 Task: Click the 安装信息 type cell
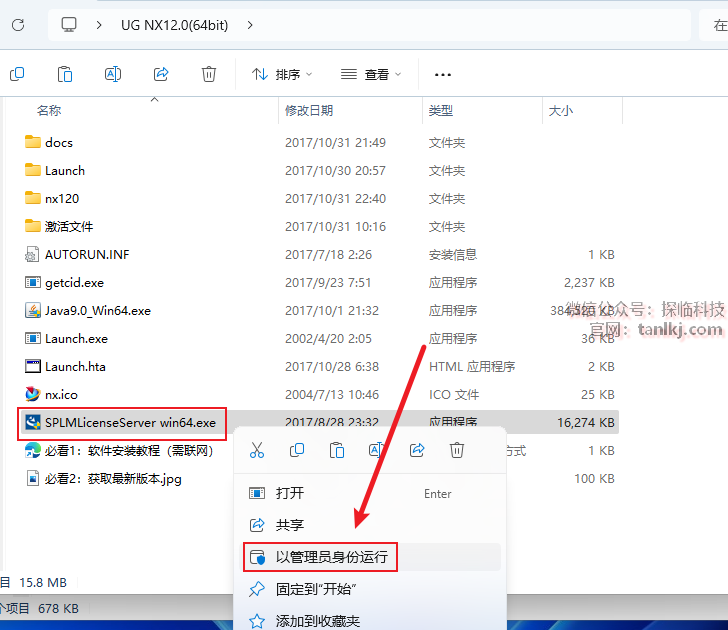click(453, 255)
